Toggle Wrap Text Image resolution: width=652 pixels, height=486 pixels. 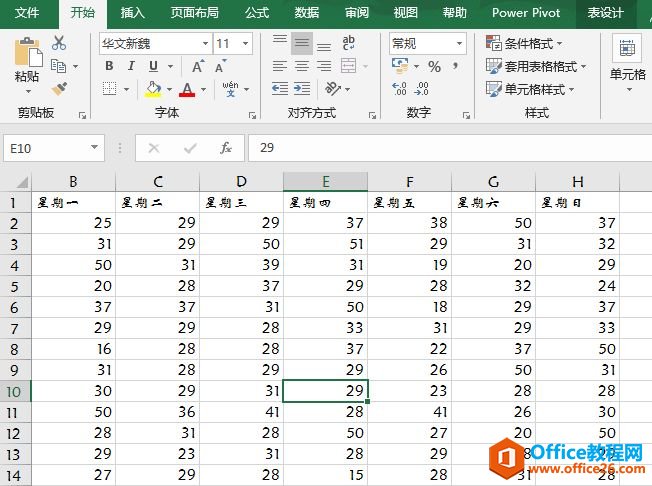[x=348, y=43]
